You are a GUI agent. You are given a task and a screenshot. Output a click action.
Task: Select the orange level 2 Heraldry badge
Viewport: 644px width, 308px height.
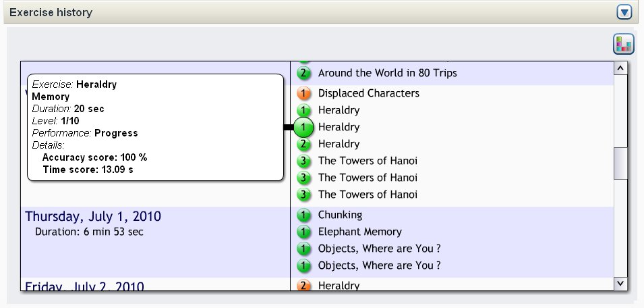coord(304,285)
